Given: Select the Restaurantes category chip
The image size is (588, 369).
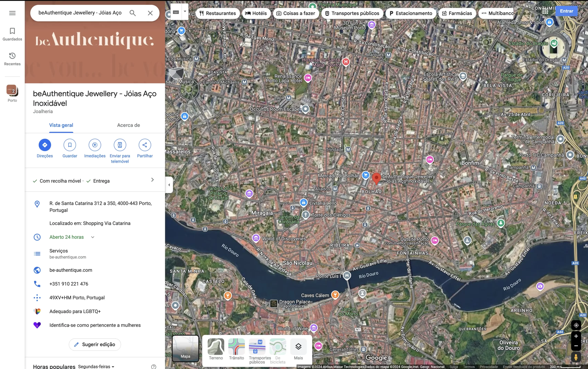Looking at the screenshot, I should pos(218,13).
